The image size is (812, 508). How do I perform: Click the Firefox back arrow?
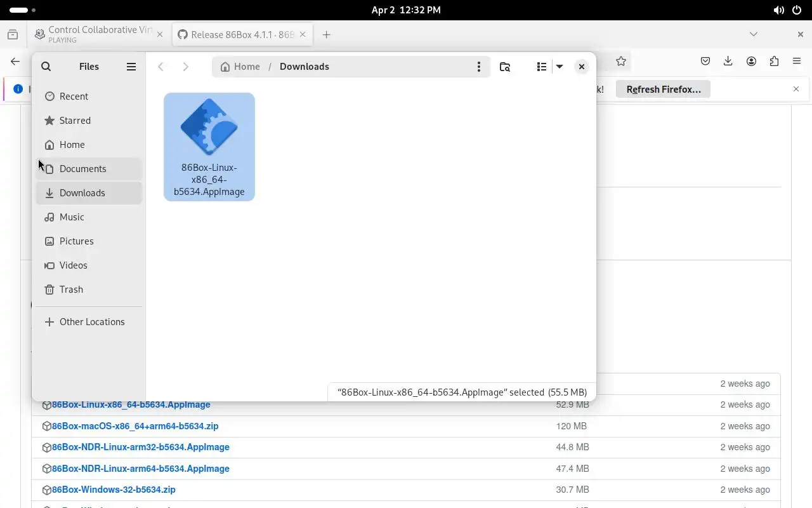[15, 61]
